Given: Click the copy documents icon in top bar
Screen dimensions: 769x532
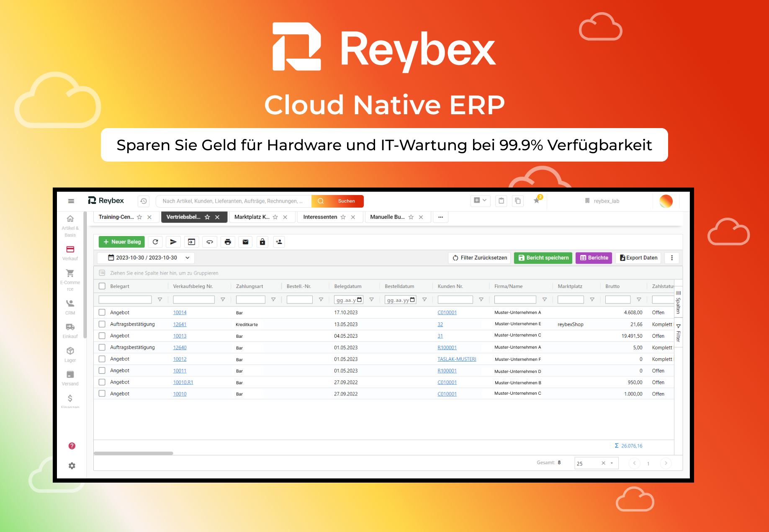Looking at the screenshot, I should [518, 201].
